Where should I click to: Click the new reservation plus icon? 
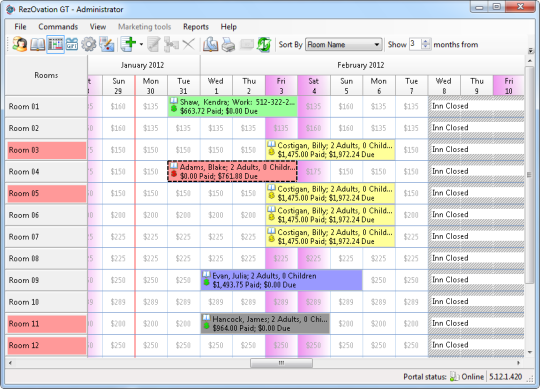click(128, 44)
